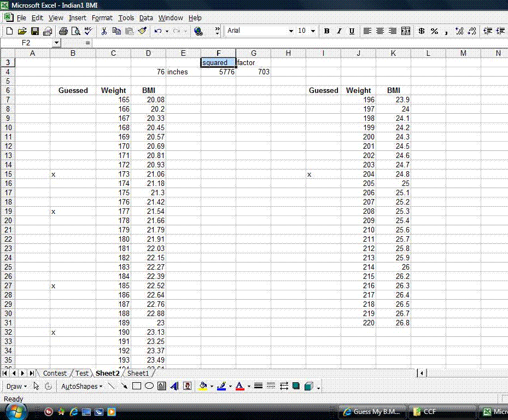Click the Open file folder icon

pyautogui.click(x=22, y=31)
